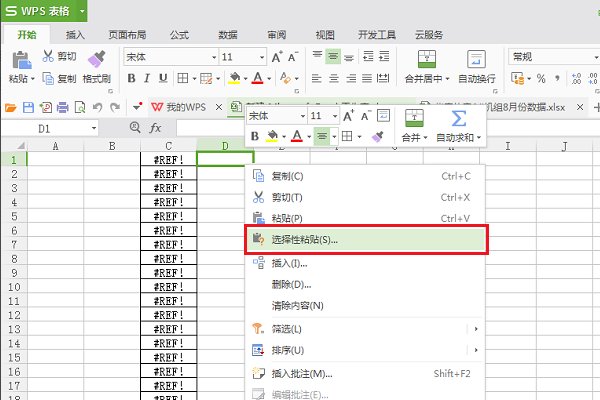This screenshot has height=400, width=600.
Task: Click the distributed alignment icon
Action: click(x=383, y=78)
